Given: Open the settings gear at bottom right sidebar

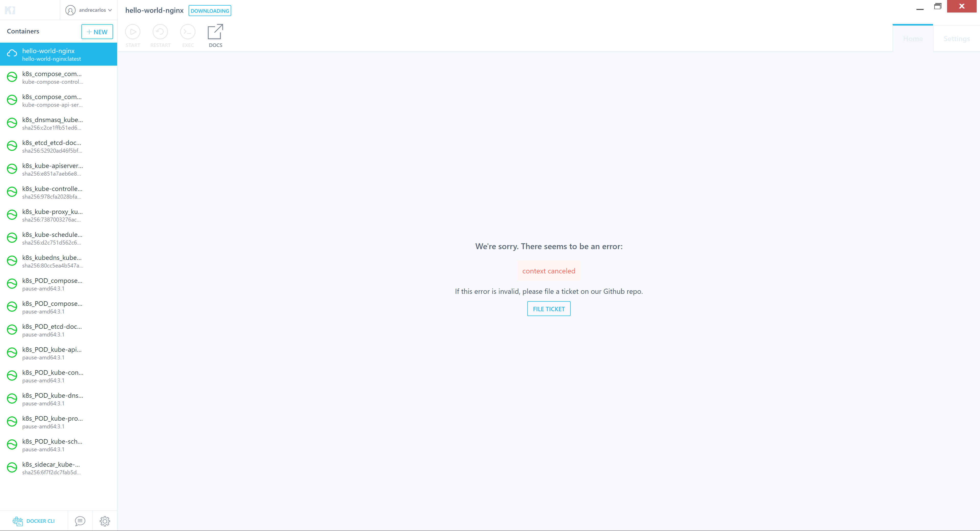Looking at the screenshot, I should point(105,521).
